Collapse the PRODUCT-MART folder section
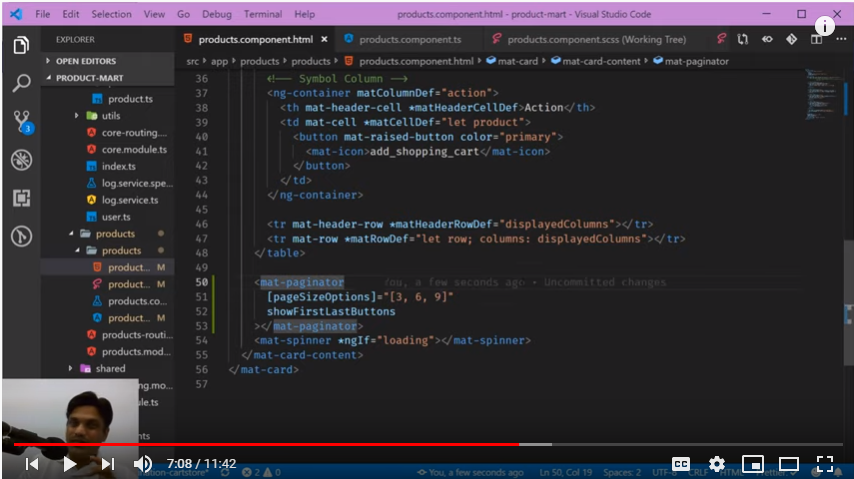This screenshot has width=854, height=479. point(88,78)
